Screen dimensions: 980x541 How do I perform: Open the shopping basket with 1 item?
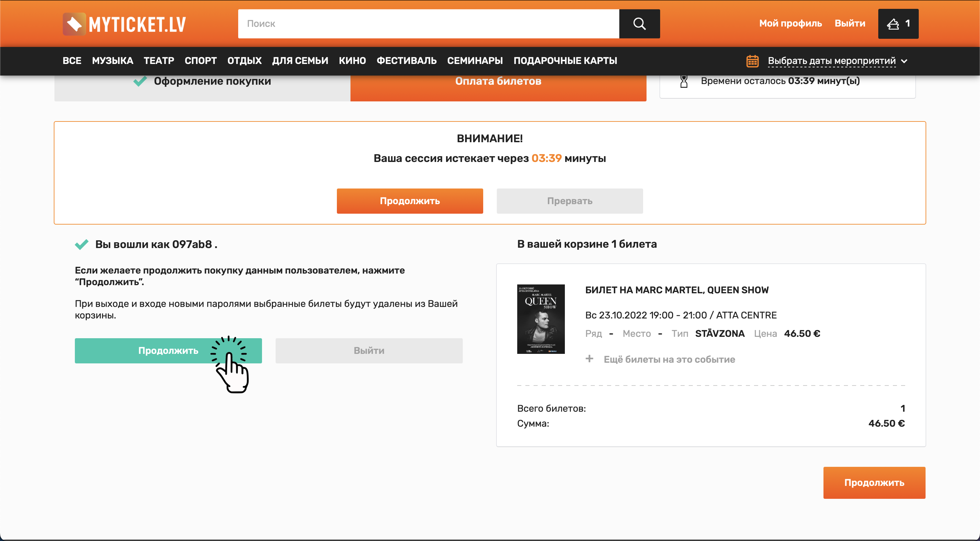click(x=898, y=23)
